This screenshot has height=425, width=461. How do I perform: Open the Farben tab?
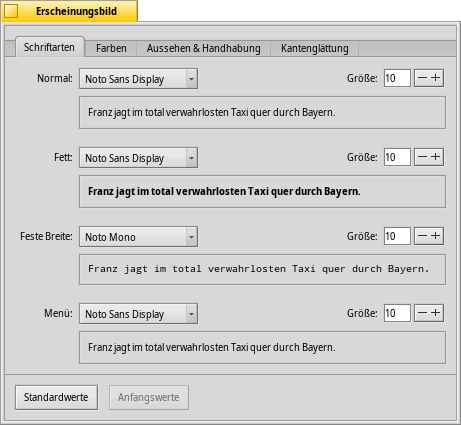[111, 48]
